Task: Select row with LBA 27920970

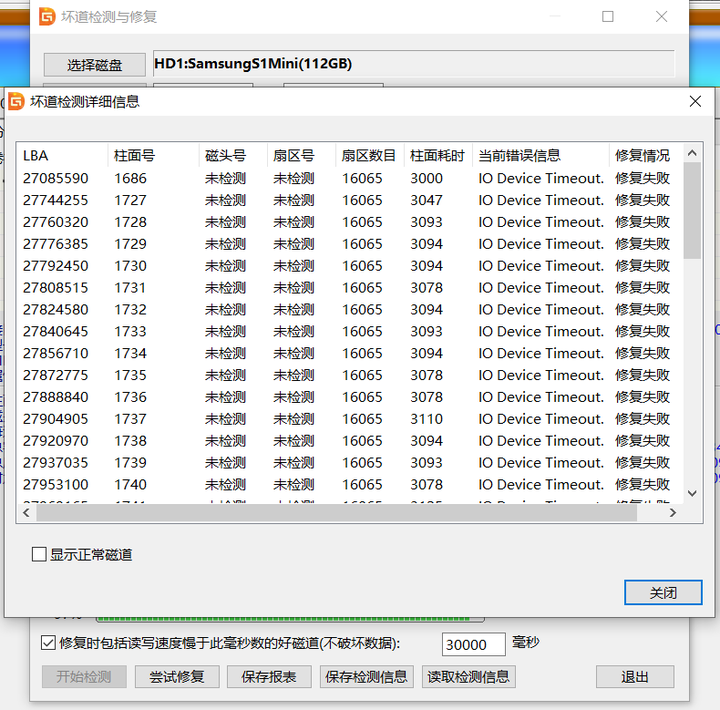Action: (350, 441)
